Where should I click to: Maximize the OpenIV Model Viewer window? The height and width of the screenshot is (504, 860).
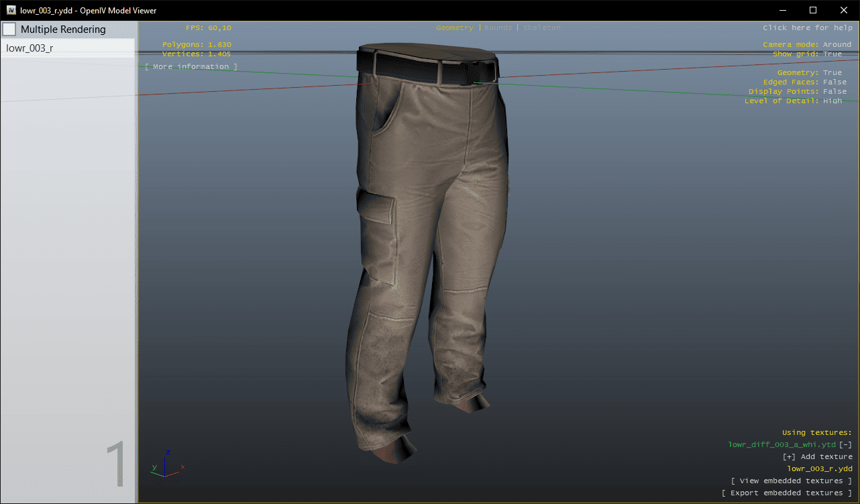coord(812,11)
